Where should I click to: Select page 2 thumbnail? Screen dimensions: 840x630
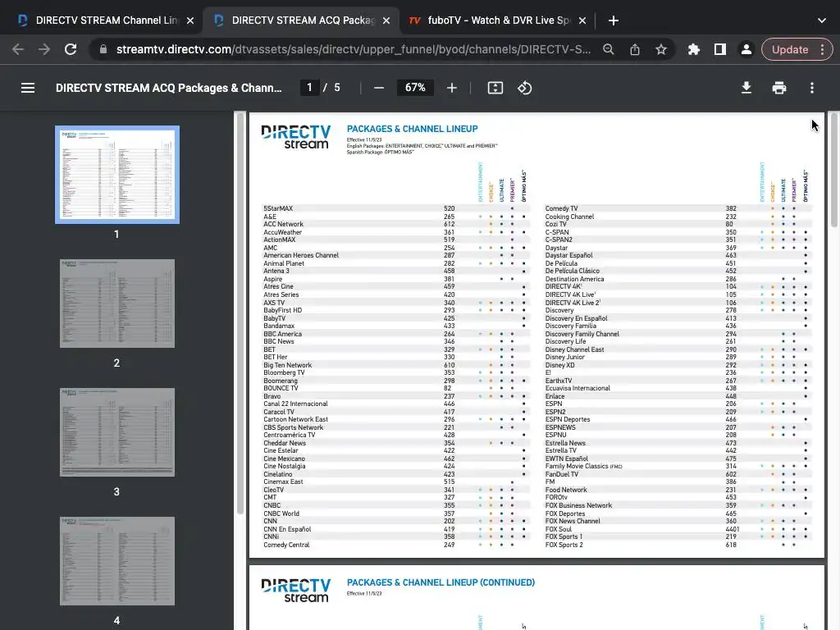coord(117,304)
